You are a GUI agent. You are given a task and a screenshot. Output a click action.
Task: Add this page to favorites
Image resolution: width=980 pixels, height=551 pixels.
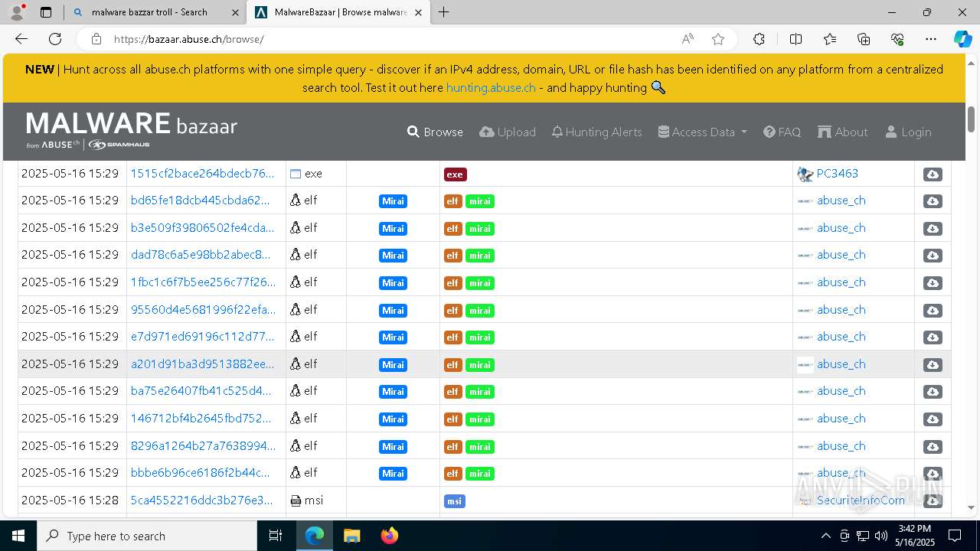click(x=718, y=39)
